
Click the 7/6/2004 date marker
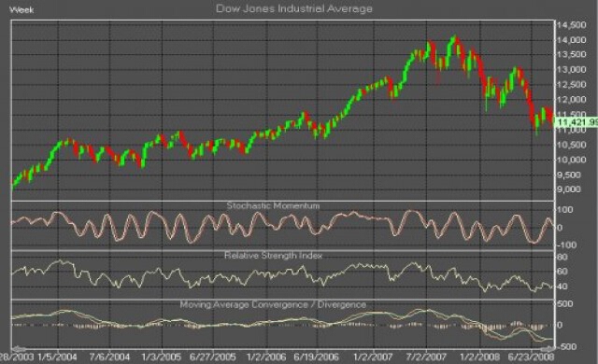pyautogui.click(x=109, y=357)
